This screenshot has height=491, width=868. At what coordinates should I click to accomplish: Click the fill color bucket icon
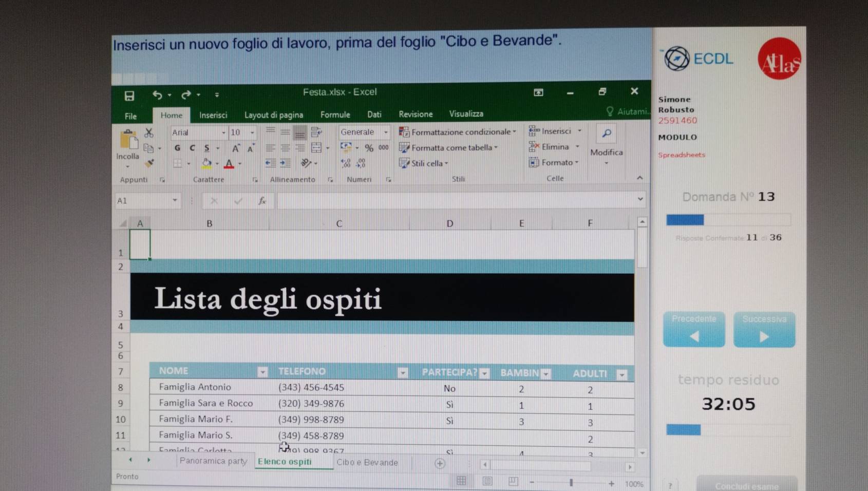tap(206, 163)
